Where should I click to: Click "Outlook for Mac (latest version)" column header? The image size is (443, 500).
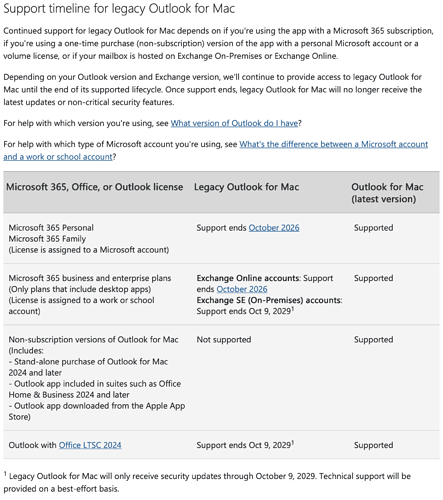click(387, 193)
